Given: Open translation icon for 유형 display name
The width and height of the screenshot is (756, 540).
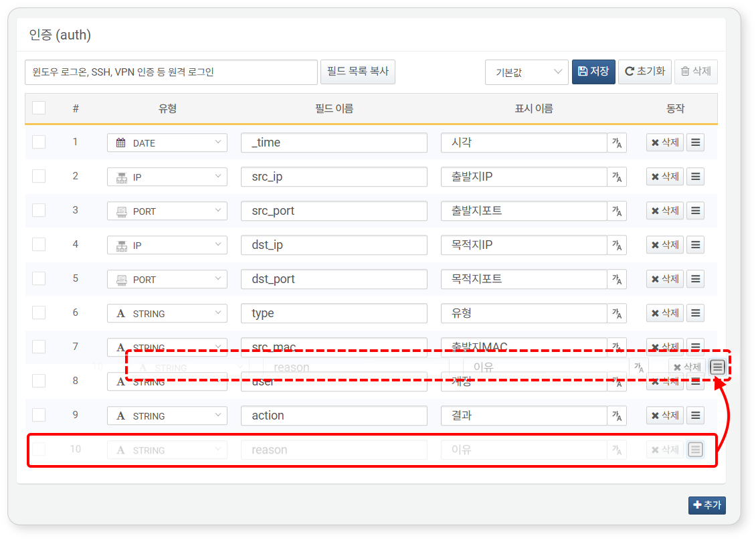Looking at the screenshot, I should tap(617, 313).
